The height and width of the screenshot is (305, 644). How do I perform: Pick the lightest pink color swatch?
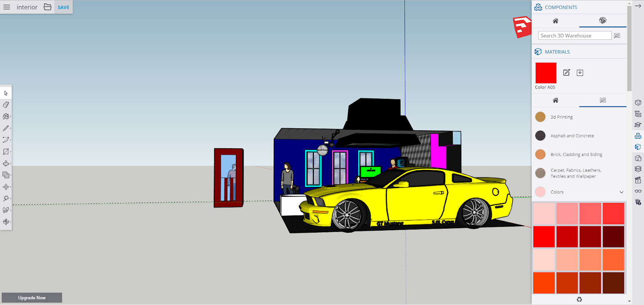[x=544, y=213]
